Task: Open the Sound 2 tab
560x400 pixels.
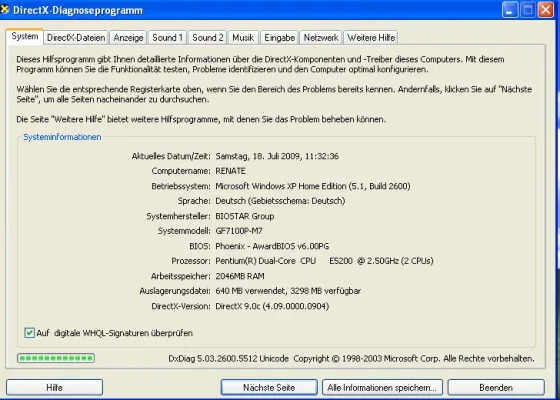Action: pyautogui.click(x=208, y=38)
